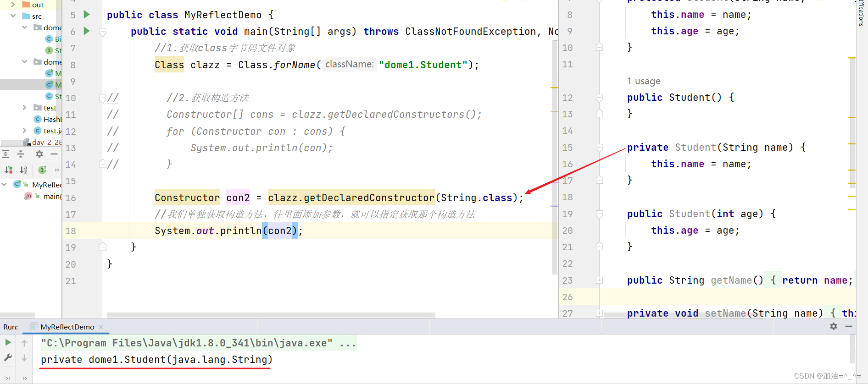This screenshot has height=384, width=868.
Task: Show more Structure toolbar actions chevron
Action: click(57, 170)
